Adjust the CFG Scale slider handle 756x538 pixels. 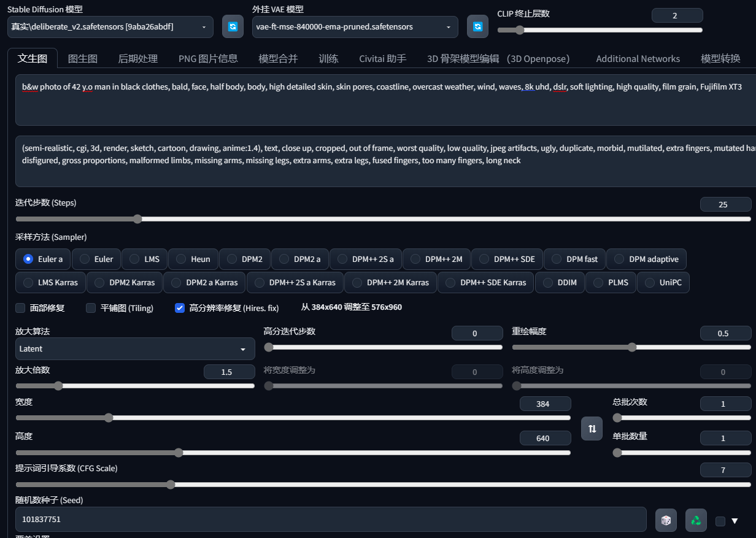[171, 485]
